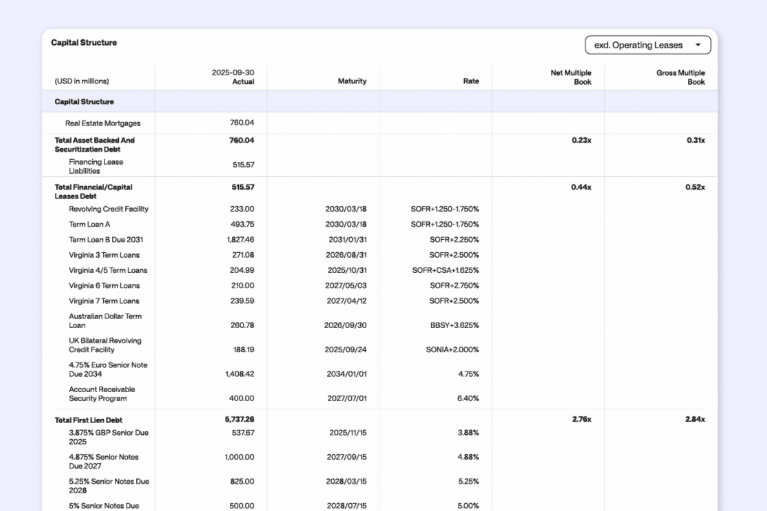Click the SONIA+2.000% rate cell
Screen dimensions: 767x511
452,350
